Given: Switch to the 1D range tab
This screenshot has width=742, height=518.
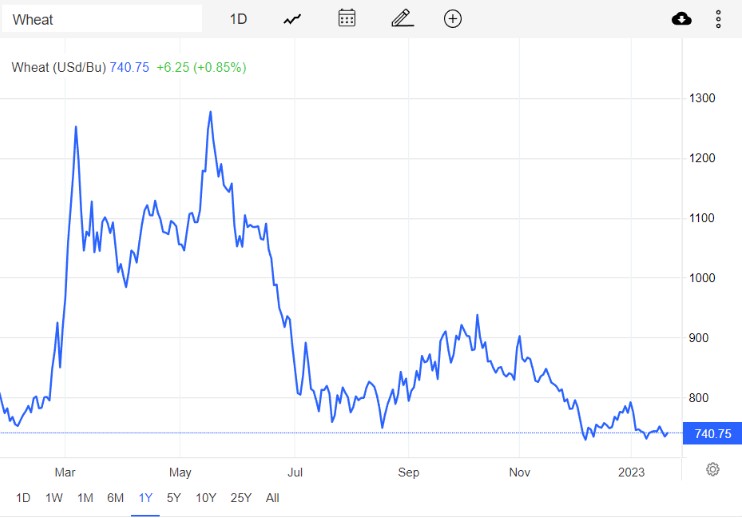Looking at the screenshot, I should click(x=23, y=498).
